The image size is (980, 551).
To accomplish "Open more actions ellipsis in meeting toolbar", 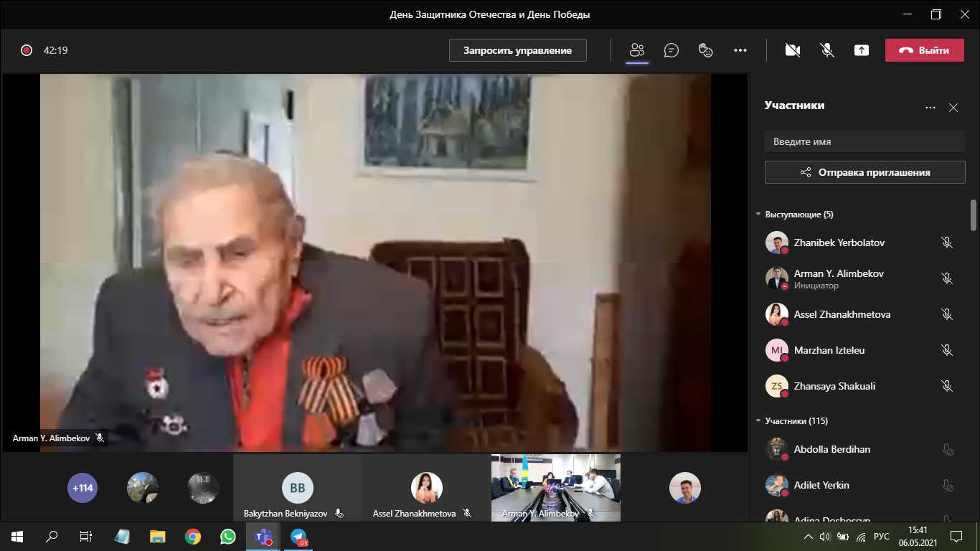I will tap(740, 50).
